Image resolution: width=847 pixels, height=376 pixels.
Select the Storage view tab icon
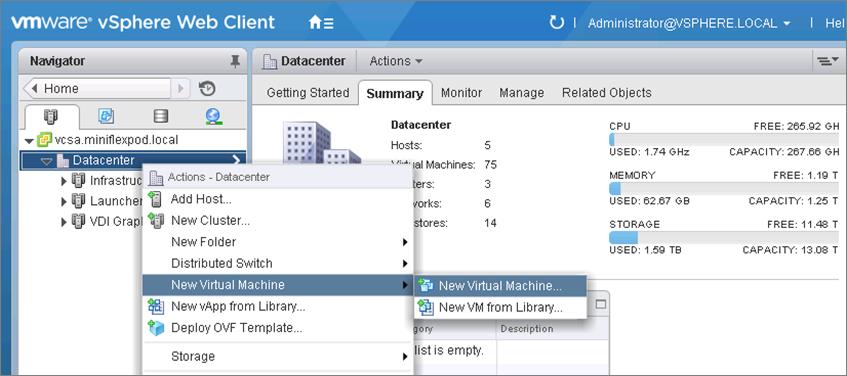(x=160, y=117)
